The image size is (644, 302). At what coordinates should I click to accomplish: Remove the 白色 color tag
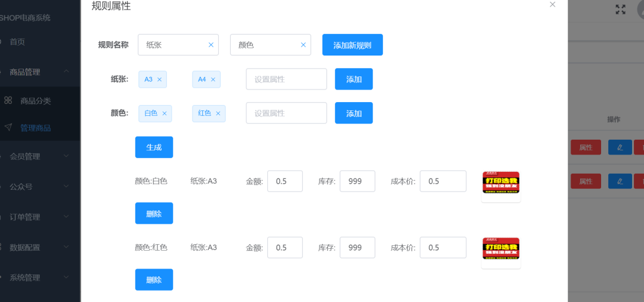[165, 113]
